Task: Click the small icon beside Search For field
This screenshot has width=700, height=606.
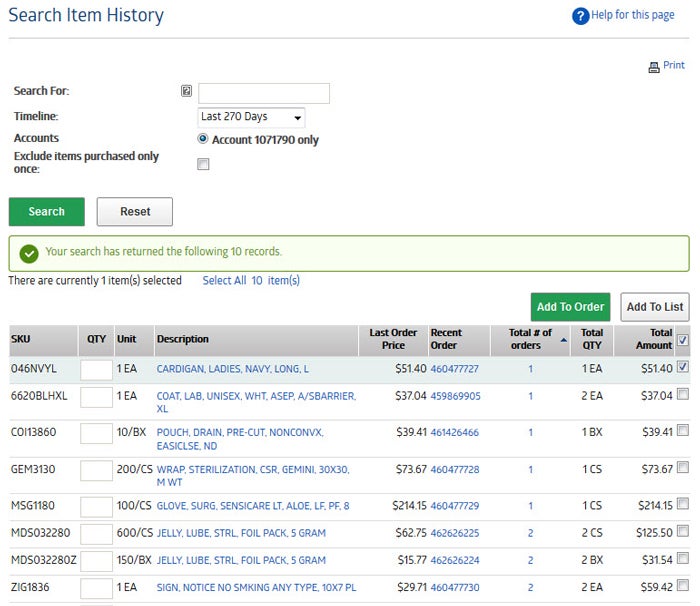Action: pyautogui.click(x=186, y=92)
